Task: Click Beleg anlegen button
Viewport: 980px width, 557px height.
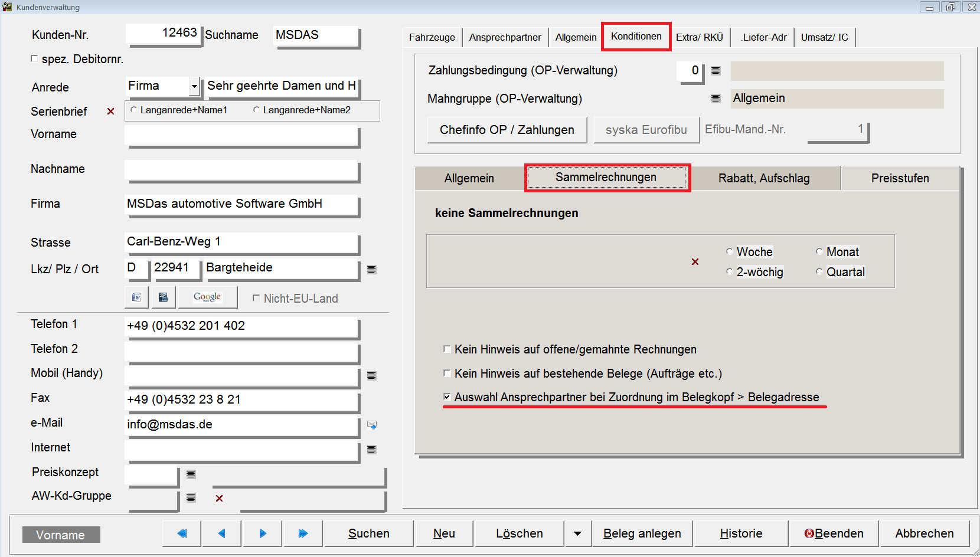Action: [642, 533]
